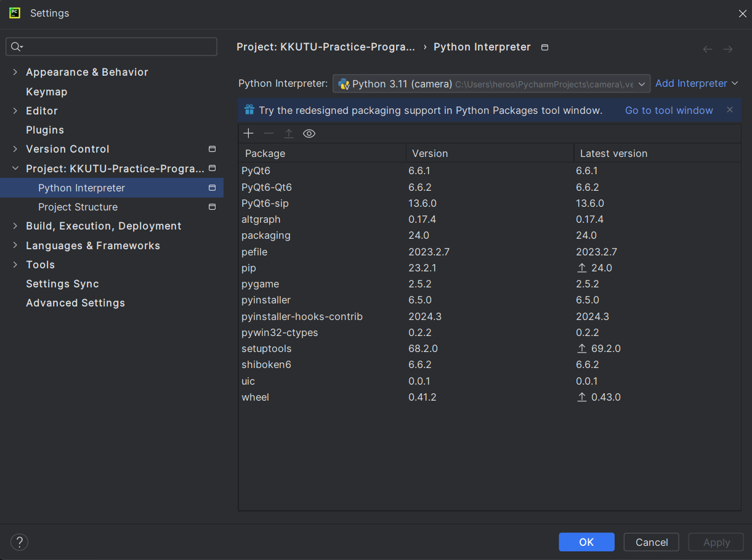Select the pefile package row
This screenshot has height=560, width=752.
[x=490, y=252]
